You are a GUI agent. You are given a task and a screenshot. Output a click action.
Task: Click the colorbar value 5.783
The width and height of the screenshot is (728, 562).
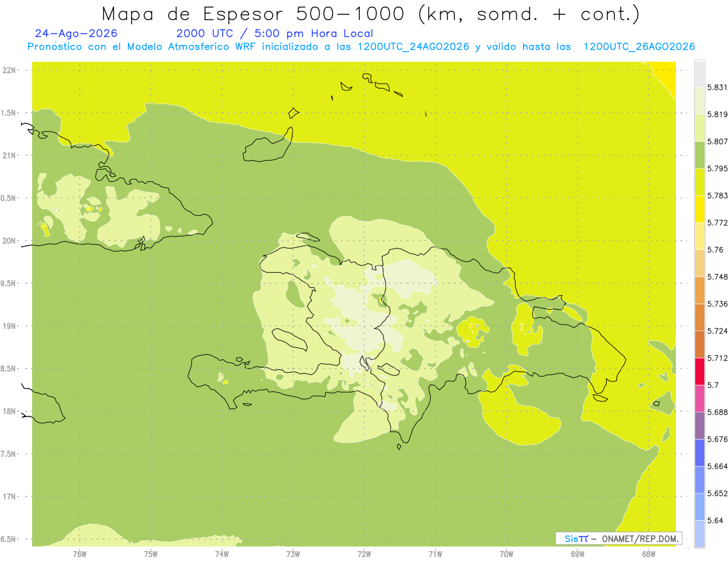point(718,196)
